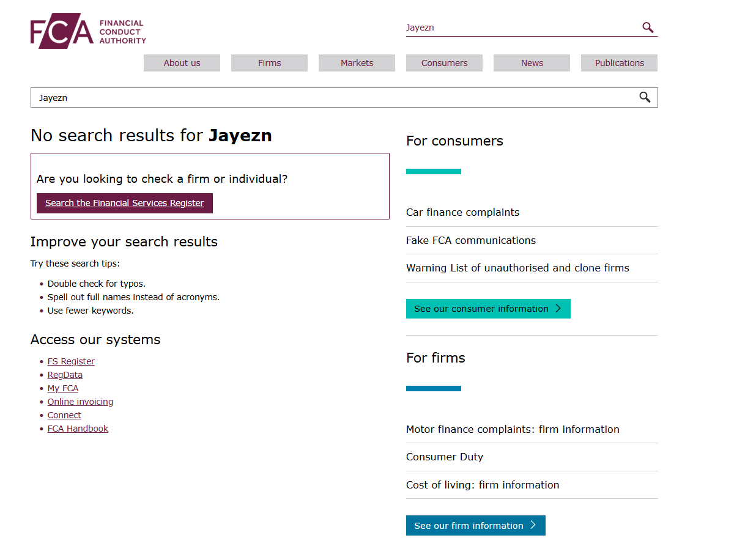
Task: Click the main search bar magnifier icon
Action: coord(645,97)
